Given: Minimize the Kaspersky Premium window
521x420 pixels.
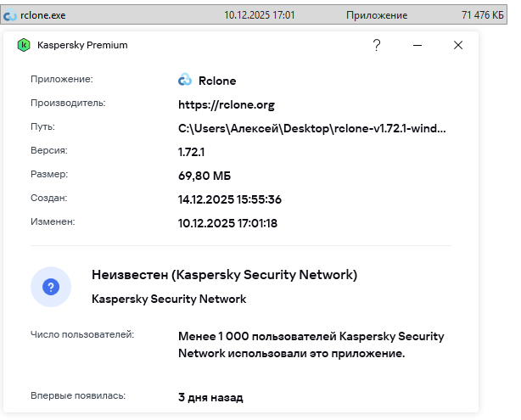Looking at the screenshot, I should pyautogui.click(x=417, y=45).
